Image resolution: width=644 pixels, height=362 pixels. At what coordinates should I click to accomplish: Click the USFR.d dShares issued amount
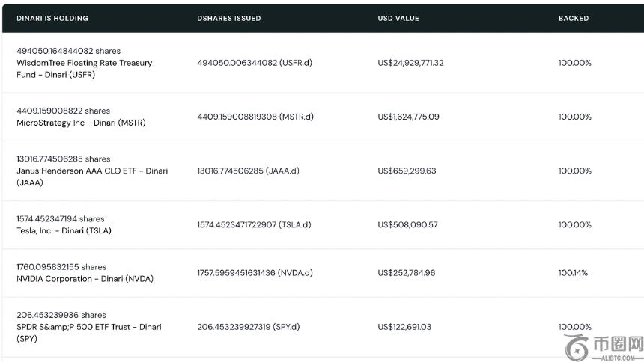click(255, 63)
